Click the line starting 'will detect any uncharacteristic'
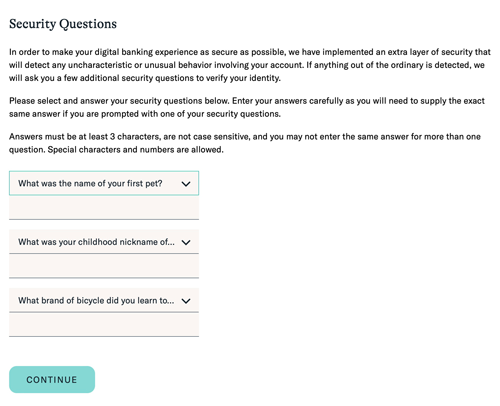This screenshot has width=500, height=406. click(x=247, y=65)
